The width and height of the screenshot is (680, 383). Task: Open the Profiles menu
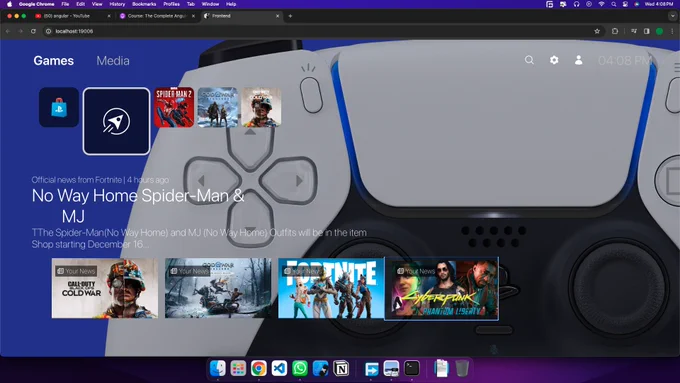click(171, 4)
